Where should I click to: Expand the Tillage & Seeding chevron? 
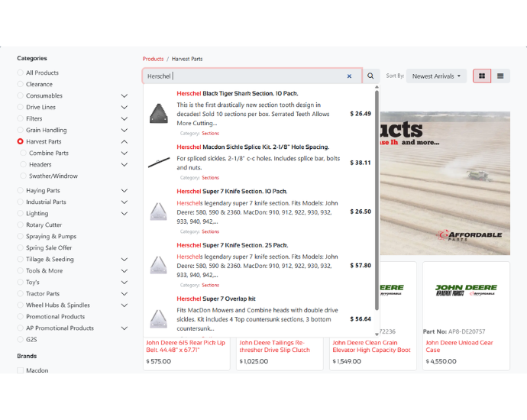124,260
